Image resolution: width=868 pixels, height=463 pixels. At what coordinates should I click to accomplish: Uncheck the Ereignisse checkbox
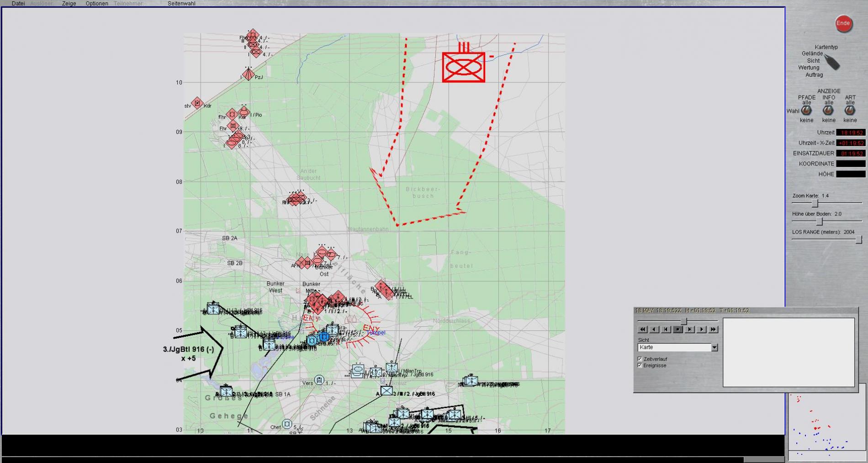tap(640, 365)
